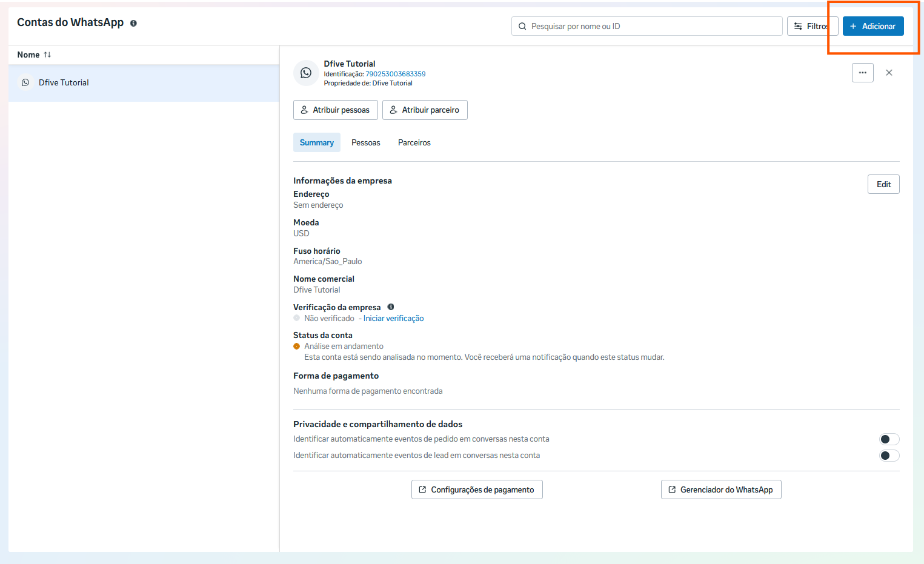Click the magnifier icon in the search bar
The height and width of the screenshot is (564, 924).
coord(522,26)
